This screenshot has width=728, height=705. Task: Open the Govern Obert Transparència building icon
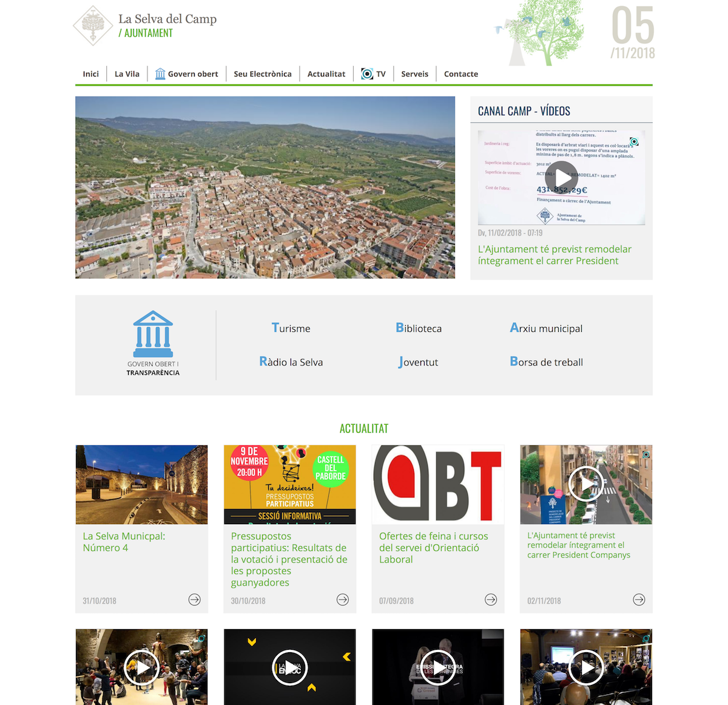click(x=153, y=335)
